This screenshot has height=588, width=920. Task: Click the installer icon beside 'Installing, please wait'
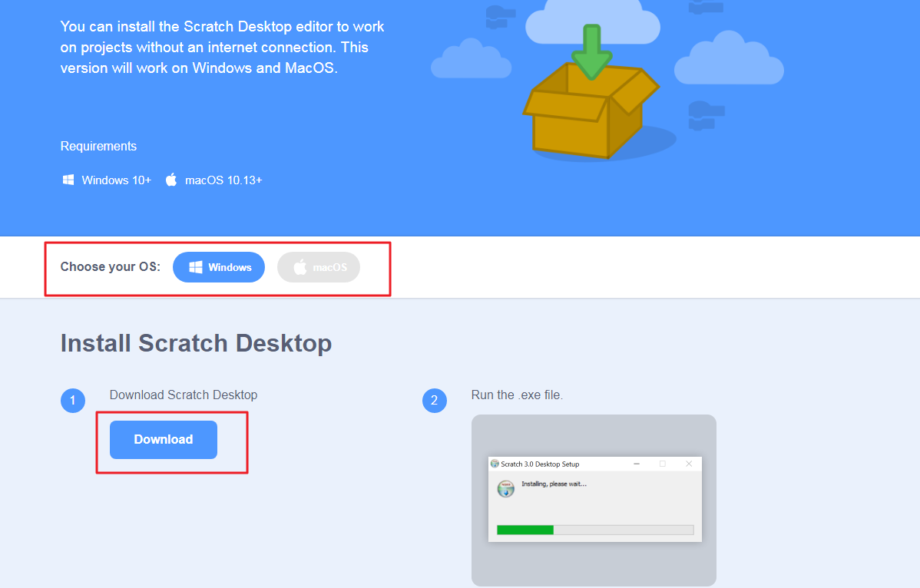pyautogui.click(x=506, y=488)
